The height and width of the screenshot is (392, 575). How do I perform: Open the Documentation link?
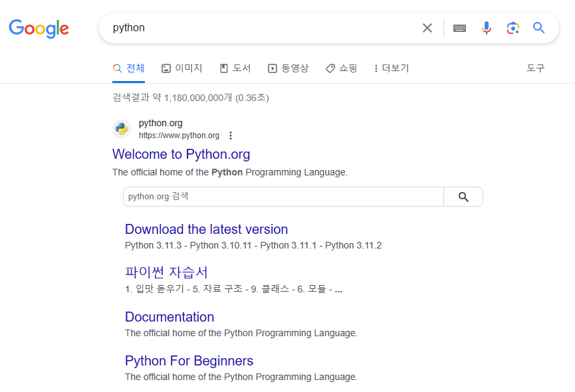click(170, 317)
